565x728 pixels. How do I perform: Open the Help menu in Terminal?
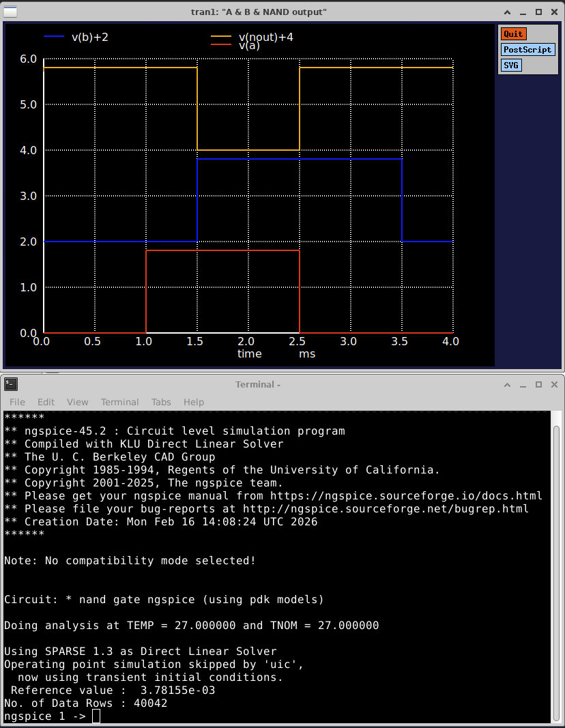pos(193,402)
